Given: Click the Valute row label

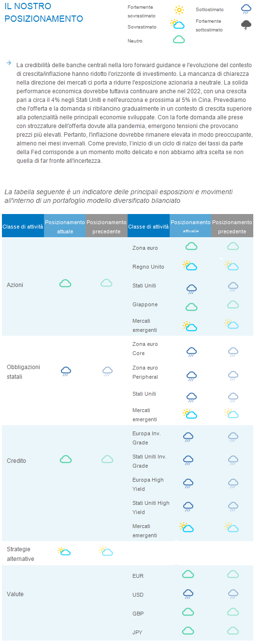Looking at the screenshot, I should click(15, 594).
